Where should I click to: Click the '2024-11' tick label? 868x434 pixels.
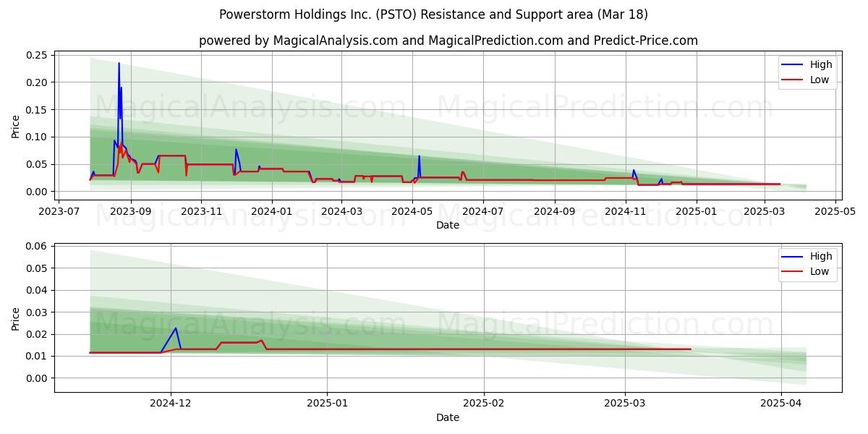626,211
